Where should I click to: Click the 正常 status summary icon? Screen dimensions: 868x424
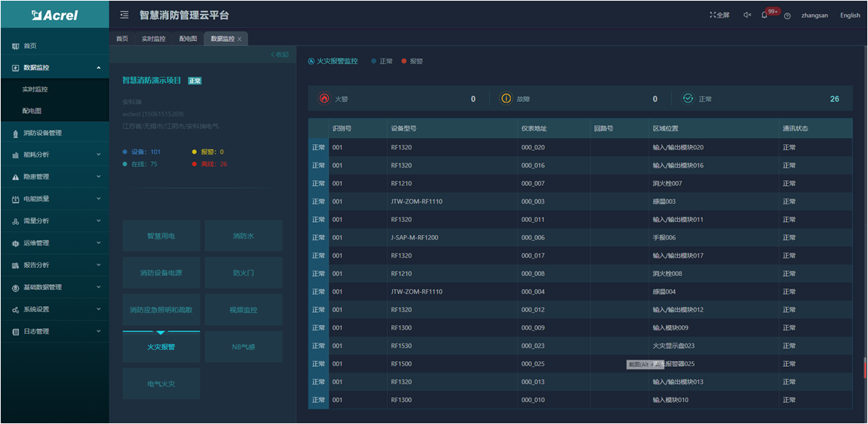pos(688,99)
